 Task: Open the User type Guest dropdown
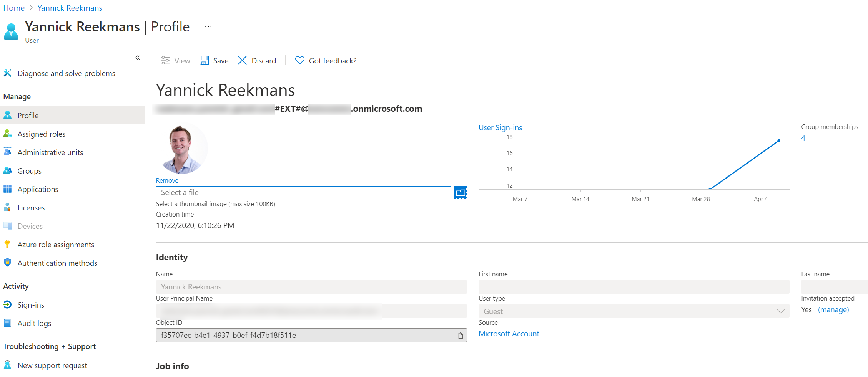(634, 311)
